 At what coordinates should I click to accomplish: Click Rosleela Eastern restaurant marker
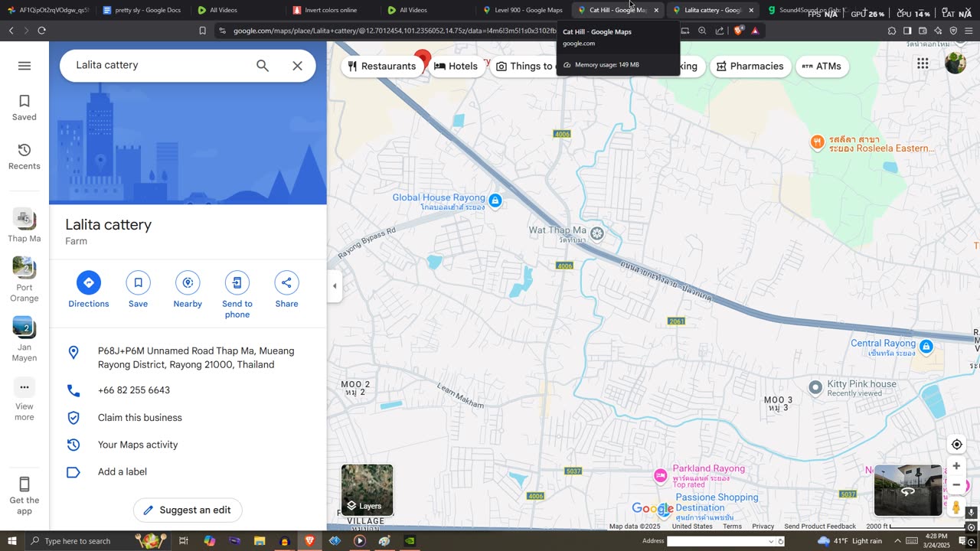coord(818,142)
